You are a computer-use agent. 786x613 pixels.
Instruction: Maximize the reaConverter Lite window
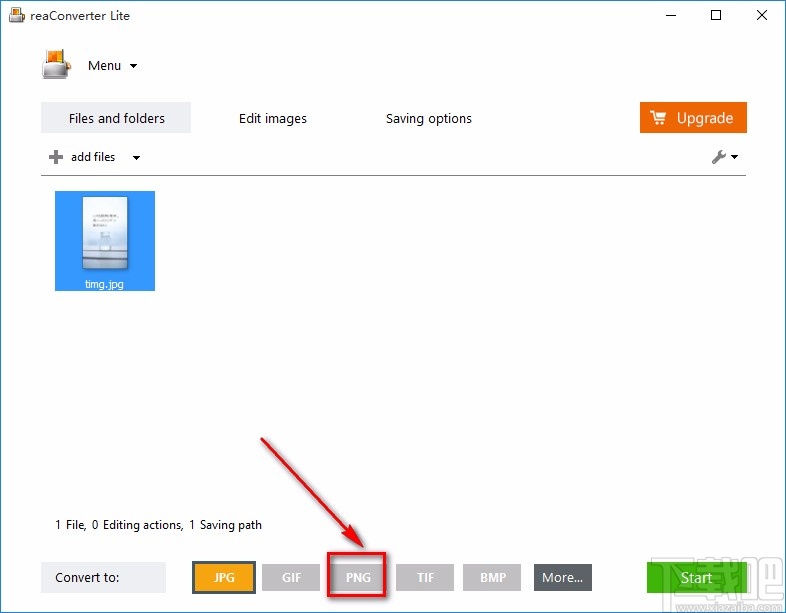[x=716, y=16]
